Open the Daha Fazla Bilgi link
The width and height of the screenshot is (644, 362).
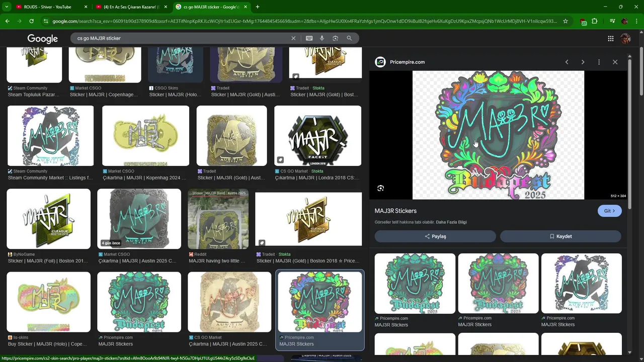[x=451, y=222]
